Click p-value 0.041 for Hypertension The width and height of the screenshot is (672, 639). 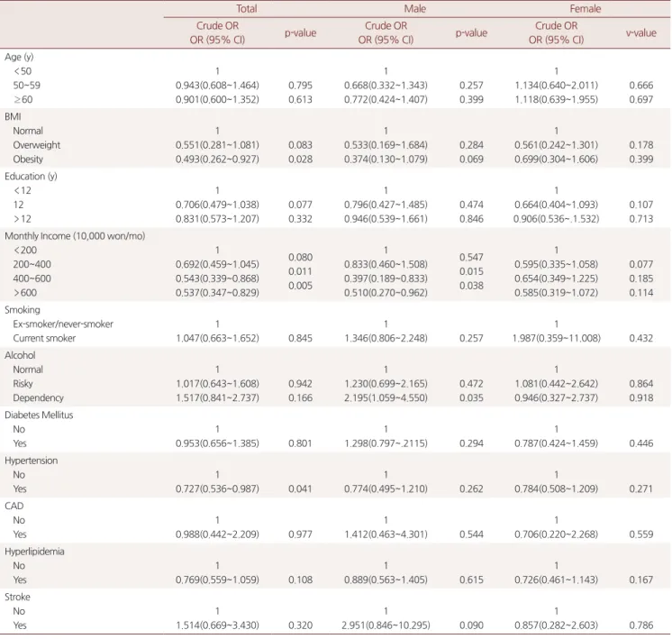point(300,488)
